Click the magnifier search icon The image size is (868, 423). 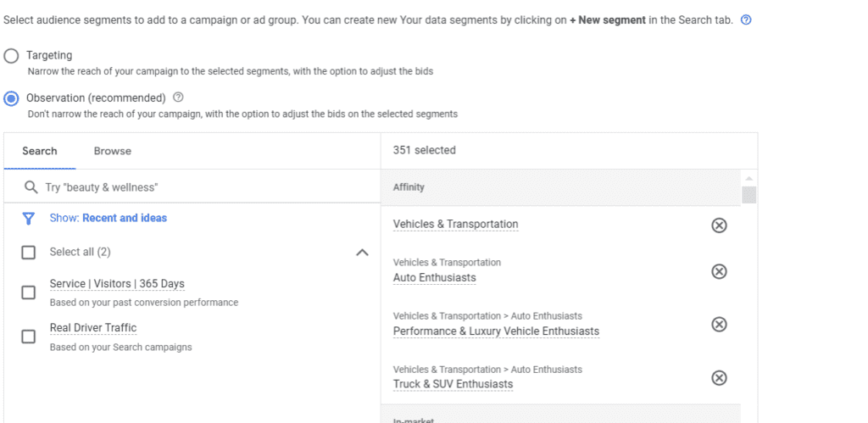pos(31,187)
